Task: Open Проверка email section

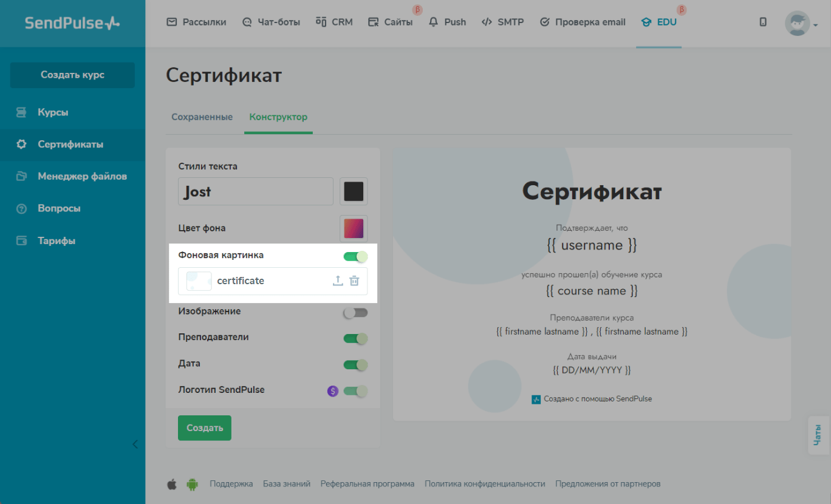Action: pos(582,22)
